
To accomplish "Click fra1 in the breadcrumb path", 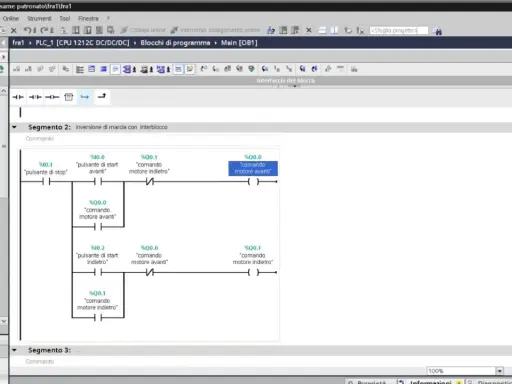I will click(18, 43).
